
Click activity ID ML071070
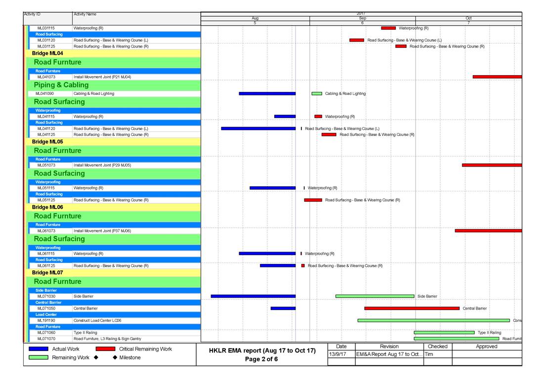[46, 339]
